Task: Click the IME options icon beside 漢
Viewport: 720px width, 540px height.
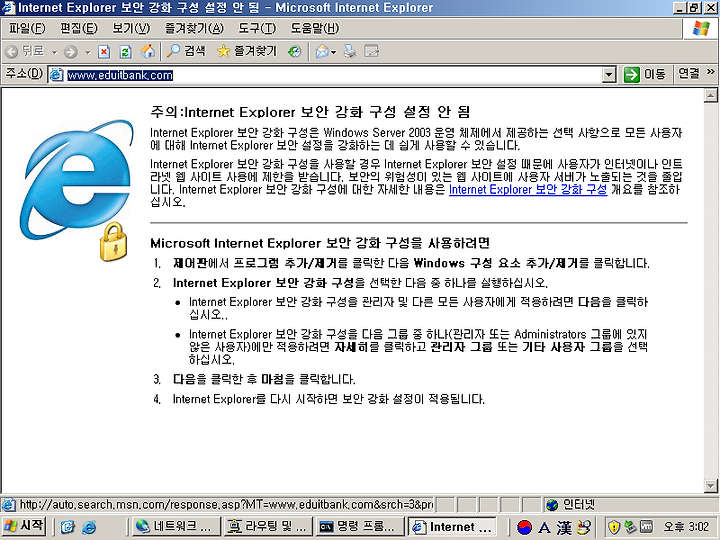Action: [x=584, y=527]
